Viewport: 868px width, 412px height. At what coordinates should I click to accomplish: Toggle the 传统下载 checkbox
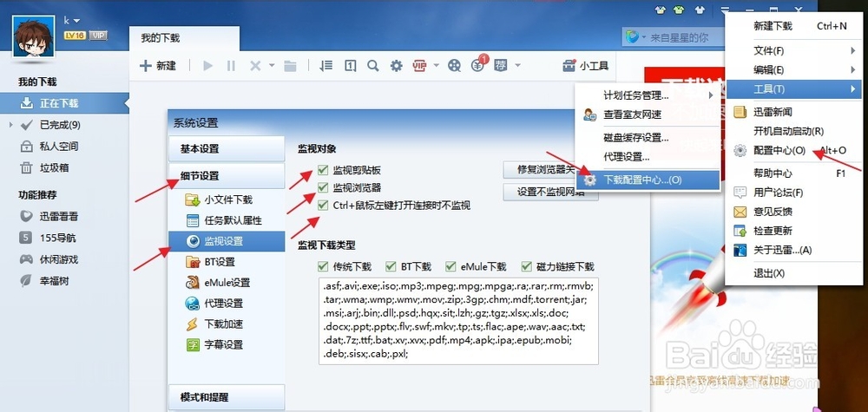click(x=323, y=266)
